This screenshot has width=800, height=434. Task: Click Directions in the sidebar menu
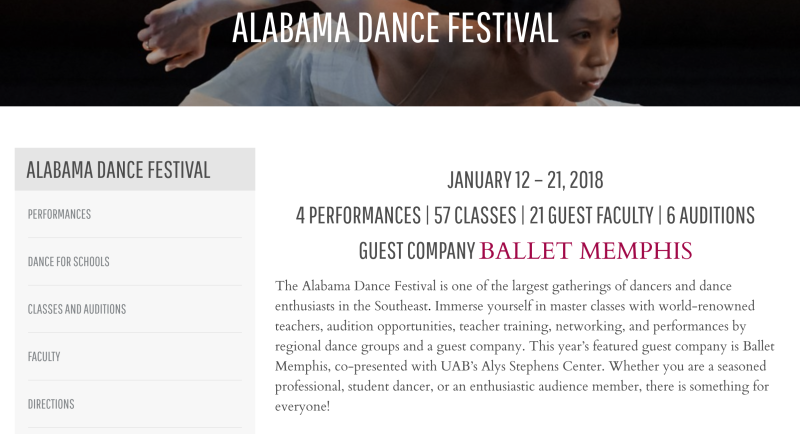pos(51,404)
